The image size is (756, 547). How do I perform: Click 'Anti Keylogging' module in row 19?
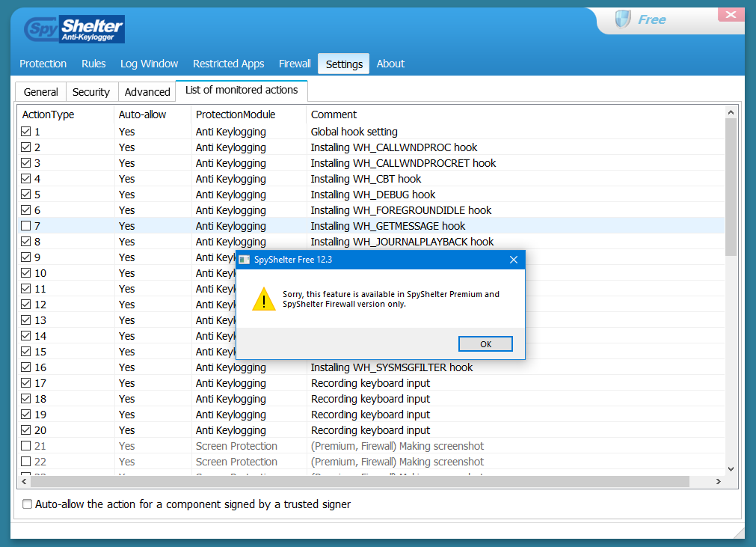230,415
